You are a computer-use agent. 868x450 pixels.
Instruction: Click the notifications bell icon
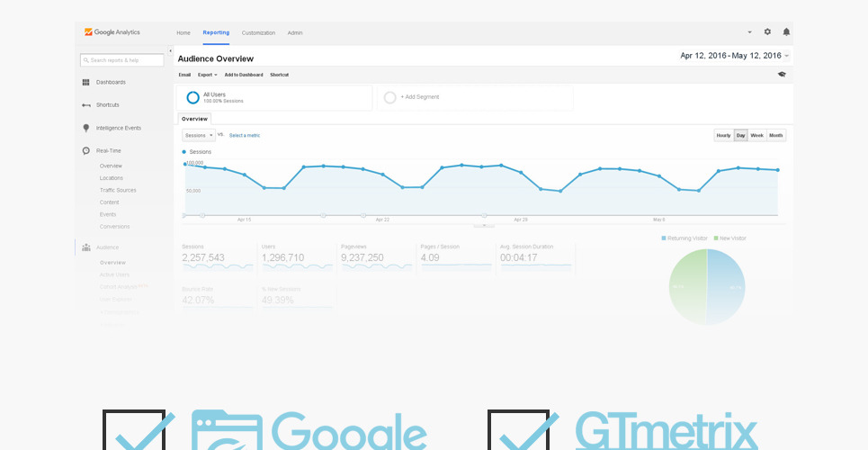pyautogui.click(x=786, y=31)
